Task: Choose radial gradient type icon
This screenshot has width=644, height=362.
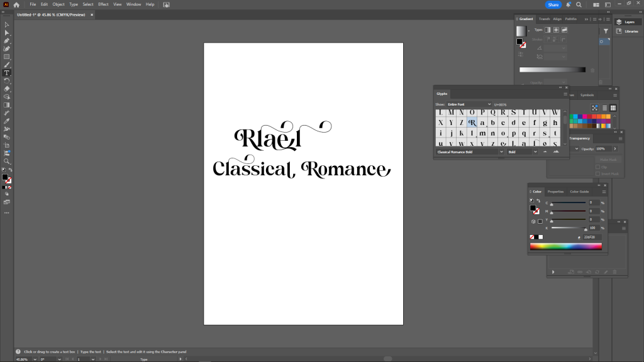Action: coord(557,30)
